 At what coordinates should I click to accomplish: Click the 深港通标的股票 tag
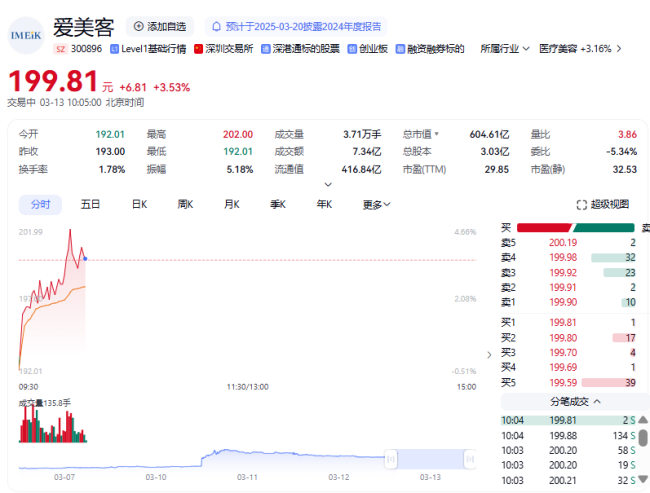(x=300, y=49)
